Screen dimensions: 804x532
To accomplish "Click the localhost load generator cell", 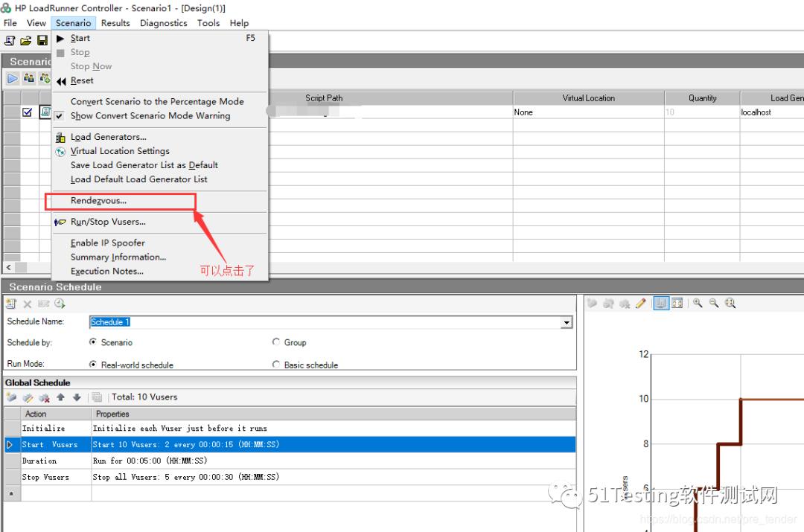I will pyautogui.click(x=772, y=112).
